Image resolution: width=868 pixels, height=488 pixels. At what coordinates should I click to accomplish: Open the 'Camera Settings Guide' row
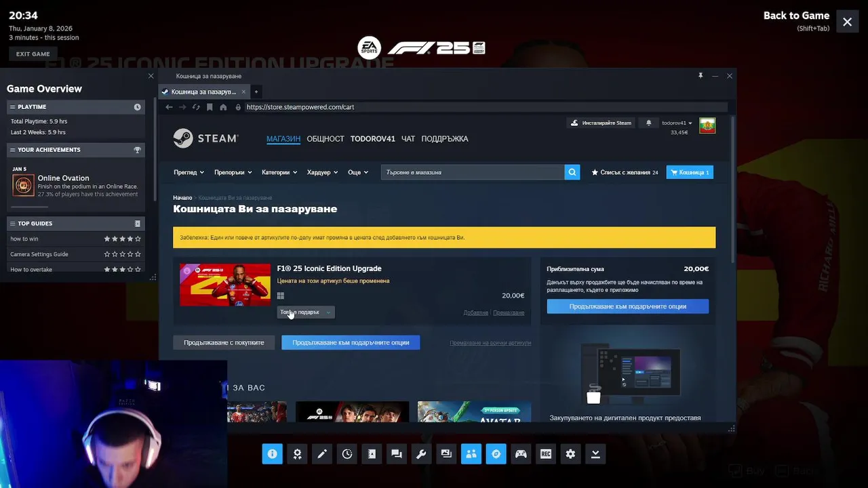tap(75, 254)
